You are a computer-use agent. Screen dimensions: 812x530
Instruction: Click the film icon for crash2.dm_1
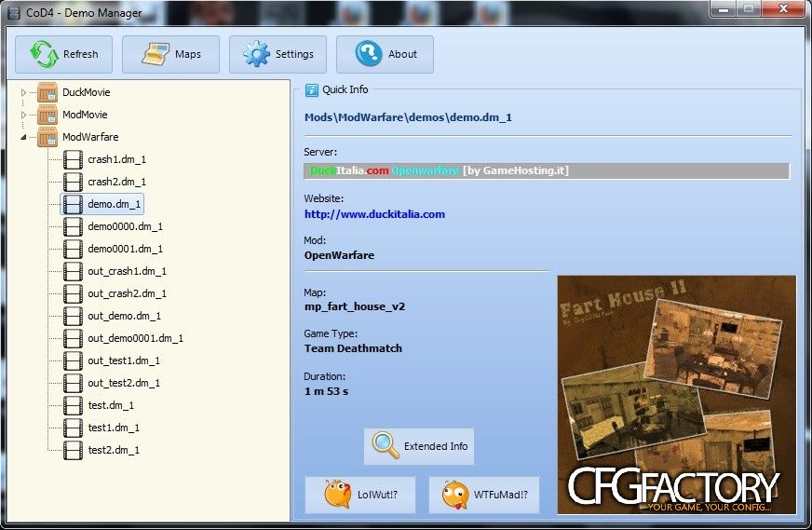(73, 182)
